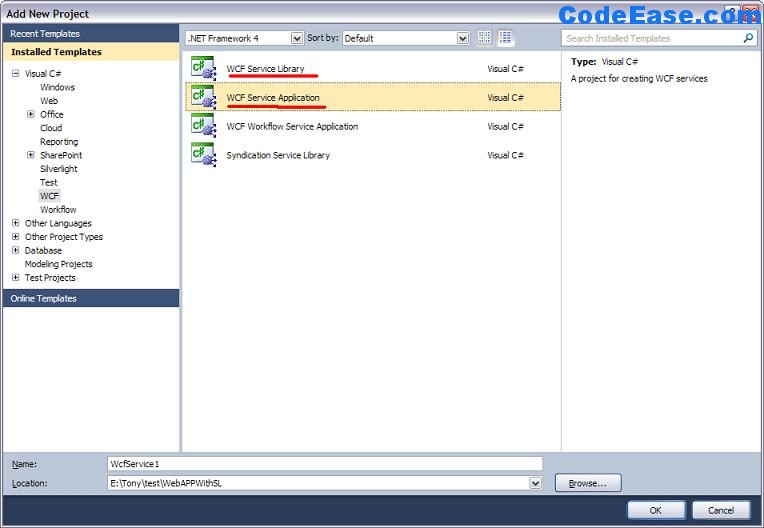Image resolution: width=764 pixels, height=528 pixels.
Task: Expand the Other Project Types node
Action: click(x=16, y=237)
